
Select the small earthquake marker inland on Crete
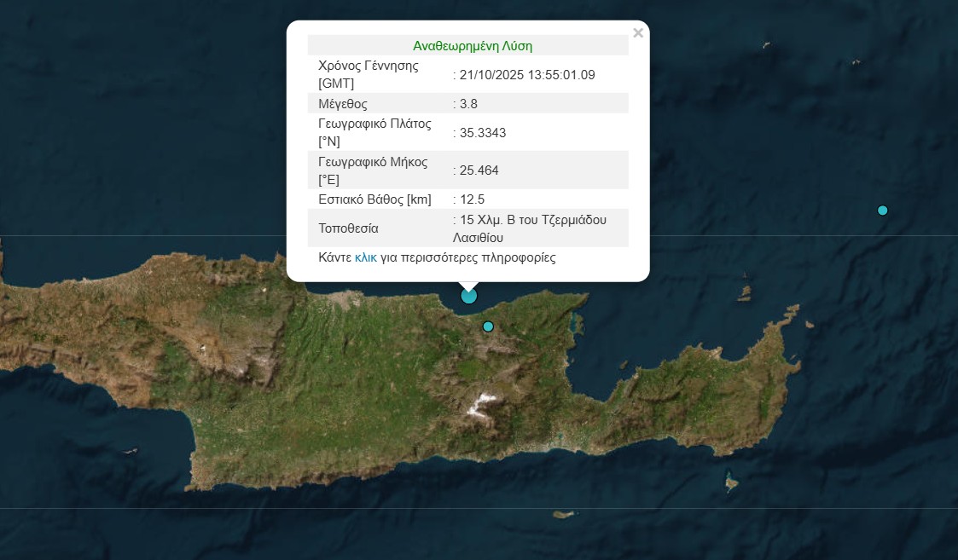click(x=488, y=326)
